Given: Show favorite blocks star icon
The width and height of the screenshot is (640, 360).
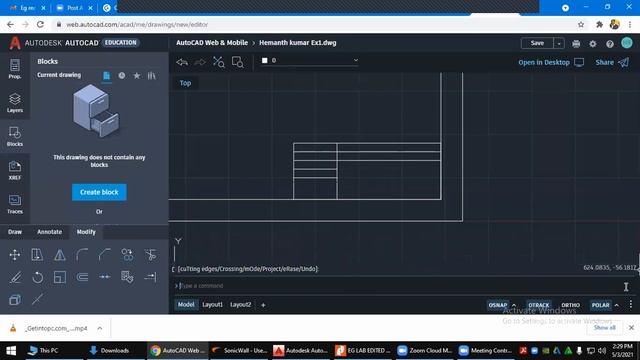Looking at the screenshot, I should click(137, 76).
